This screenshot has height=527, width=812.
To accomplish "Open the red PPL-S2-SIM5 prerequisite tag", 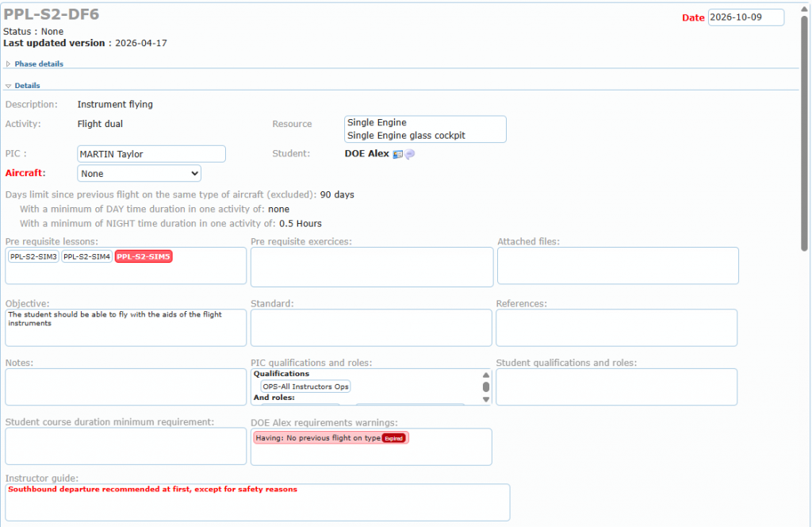I will tap(144, 256).
